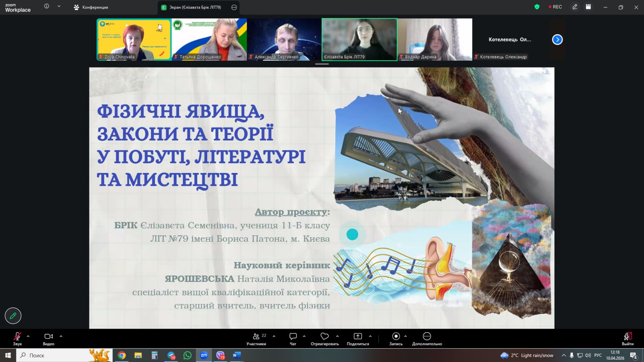This screenshot has width=644, height=362.
Task: Click the Выйти leave button
Action: (x=627, y=337)
